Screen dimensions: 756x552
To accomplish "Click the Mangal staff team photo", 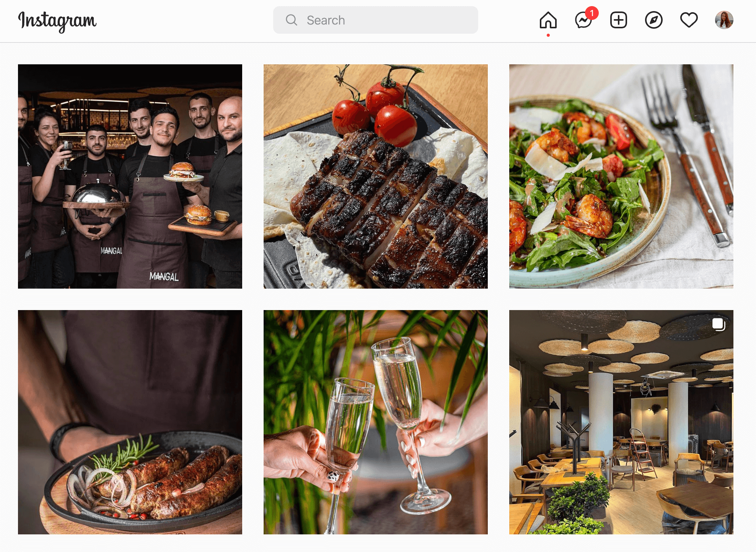I will click(x=130, y=177).
